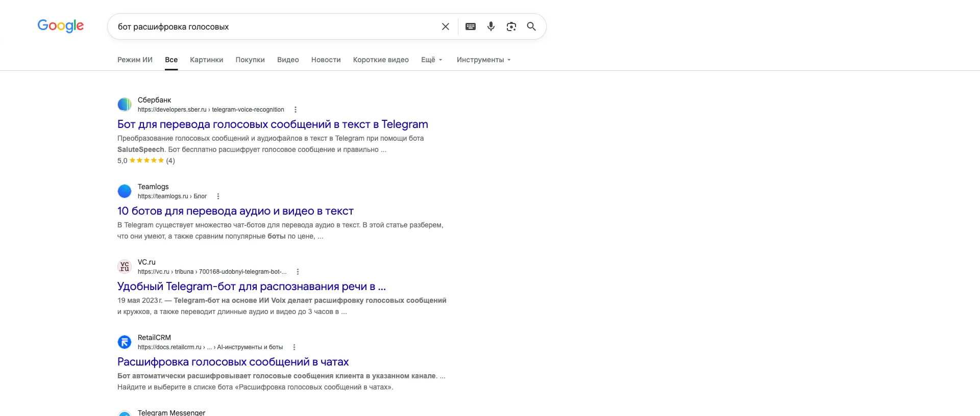Screen dimensions: 980x416
Task: Click the Сбербанк site name
Action: click(x=154, y=100)
